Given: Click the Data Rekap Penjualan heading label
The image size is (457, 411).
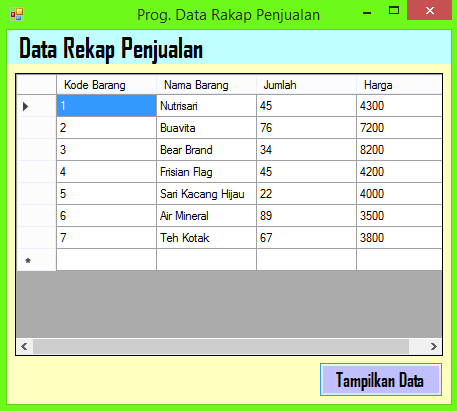Looking at the screenshot, I should 111,49.
